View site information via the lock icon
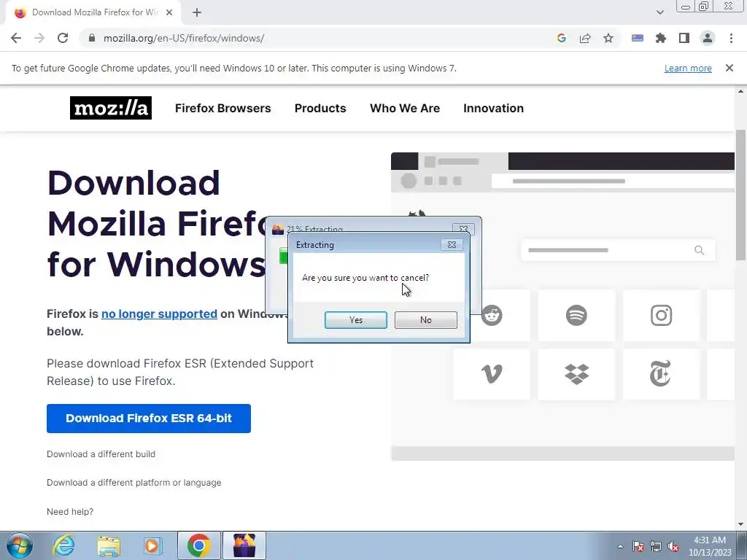This screenshot has width=747, height=560. click(x=92, y=38)
